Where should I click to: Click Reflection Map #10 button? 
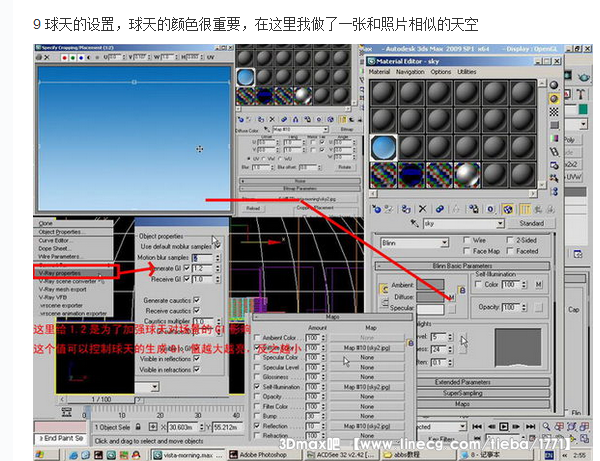point(367,425)
